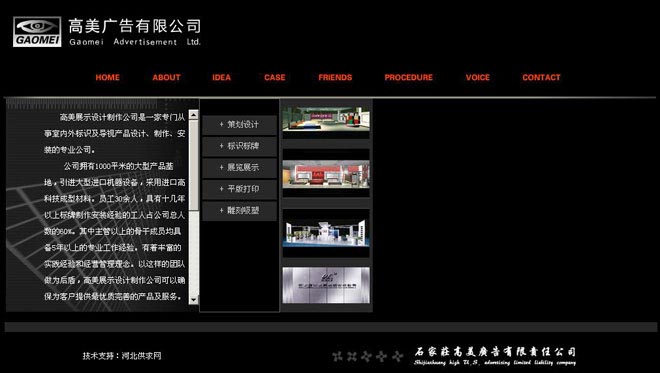The image size is (660, 373).
Task: Open the red showroom thumbnail
Action: point(326,174)
